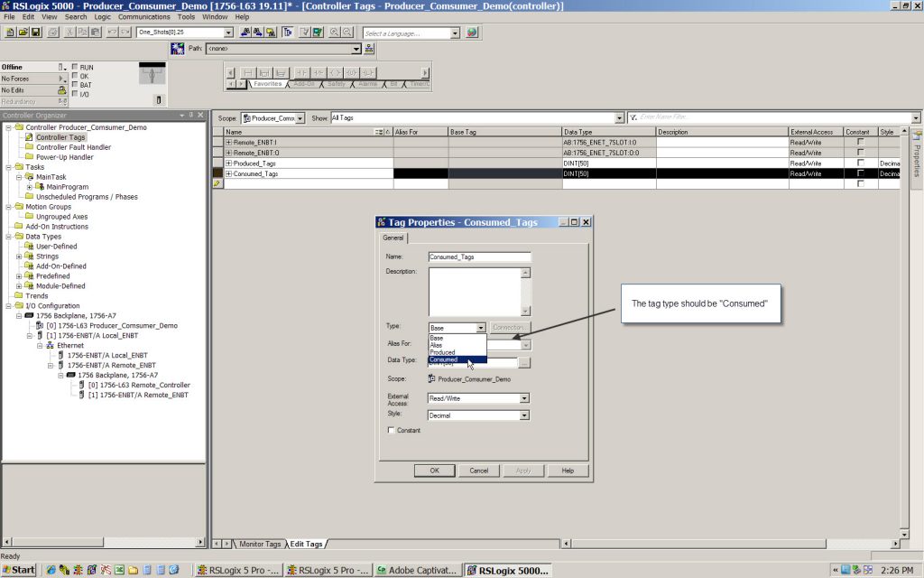Click the Windows Start button
Screen dimensions: 924x578
pyautogui.click(x=19, y=570)
